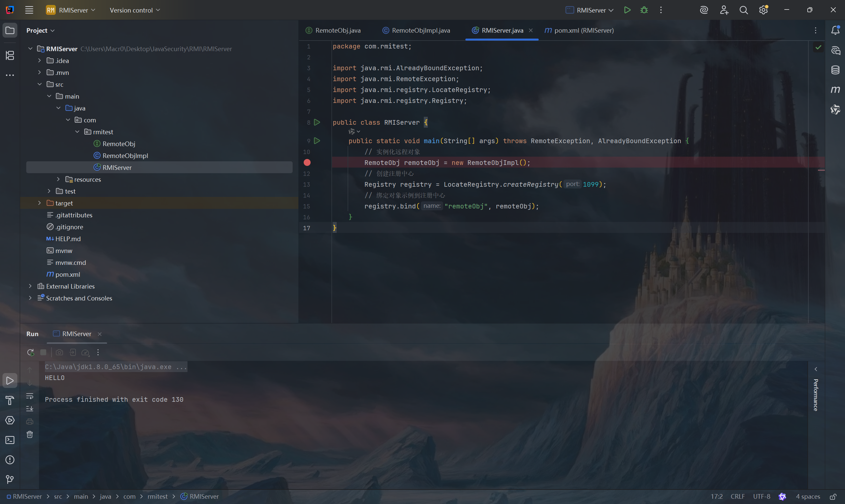Collapse the src folder
The image size is (845, 504).
coord(39,84)
